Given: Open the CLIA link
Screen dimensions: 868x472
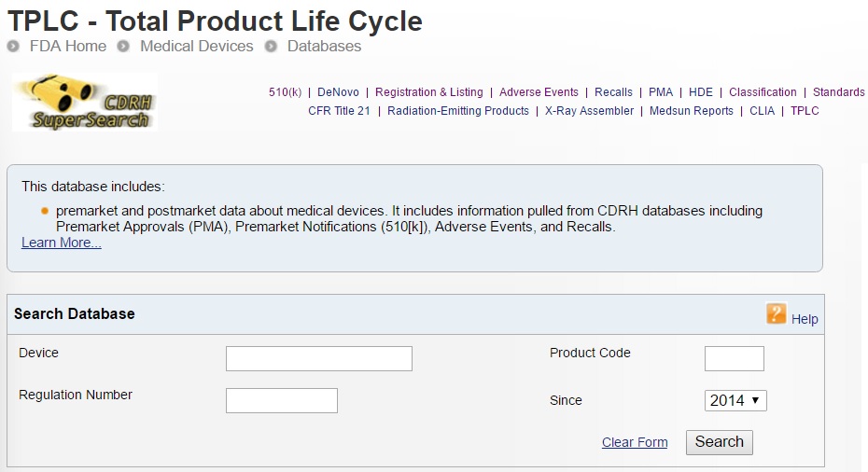Looking at the screenshot, I should [x=762, y=111].
